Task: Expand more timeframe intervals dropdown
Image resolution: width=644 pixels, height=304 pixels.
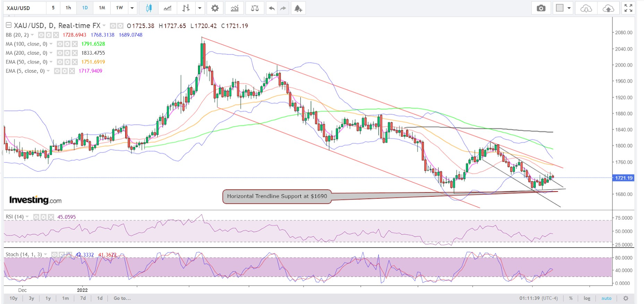Action: coord(132,8)
